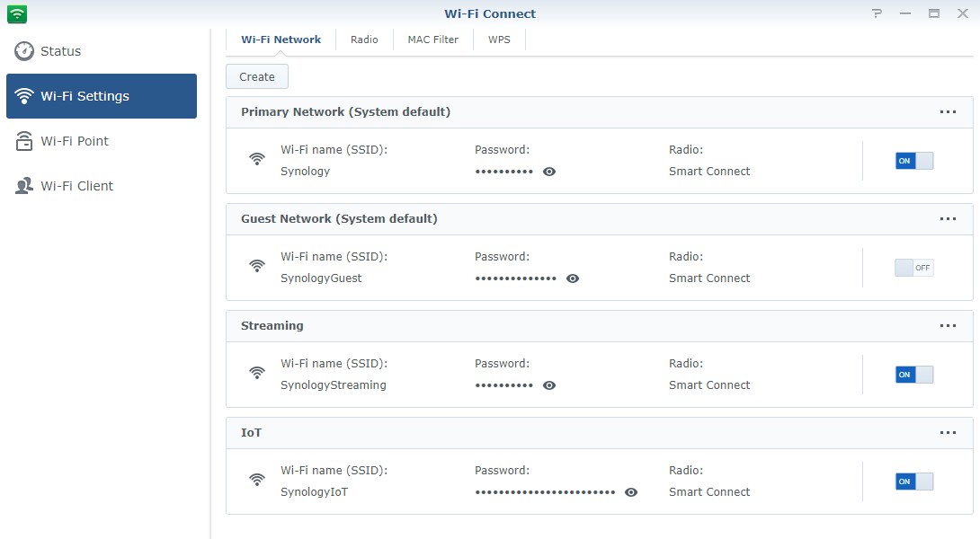This screenshot has width=980, height=539.
Task: Disable the Streaming network switch
Action: 914,375
